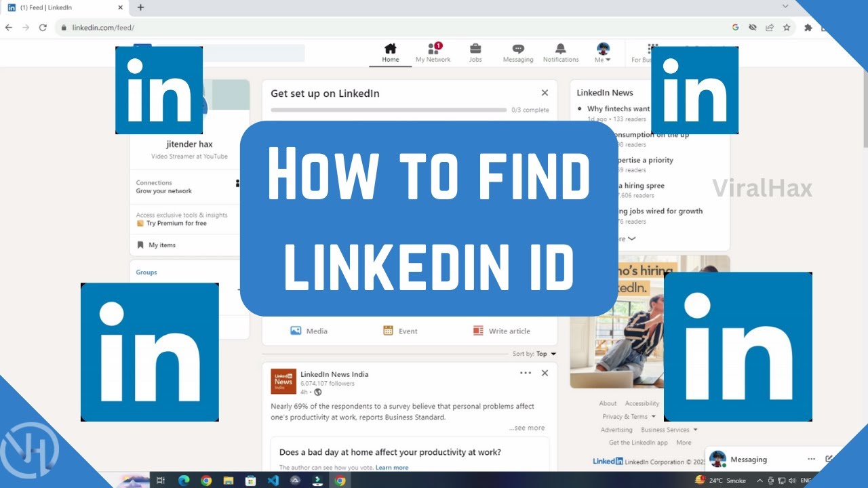This screenshot has height=488, width=868.
Task: Open the tab search chevron
Action: (x=785, y=7)
